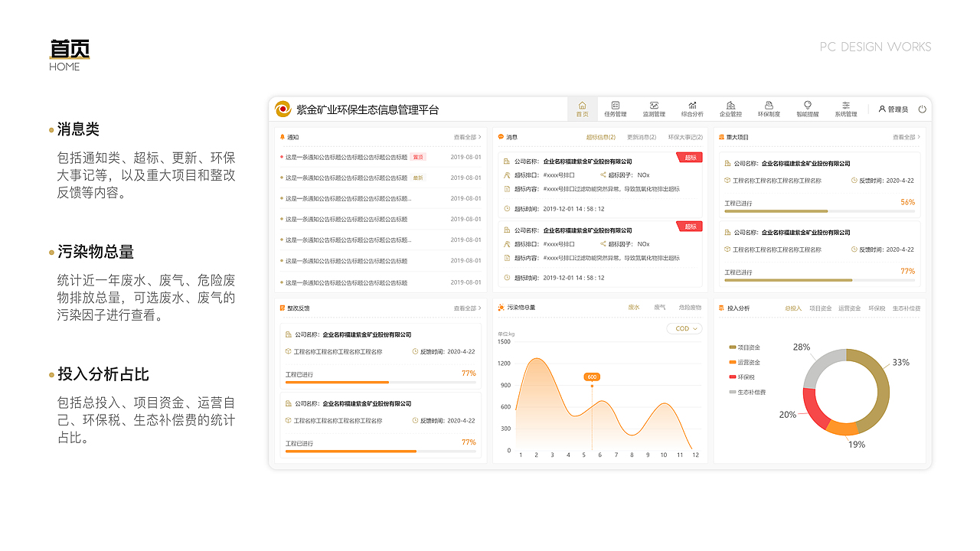Open the COD pollutant factor dropdown
This screenshot has height=551, width=980.
coord(684,328)
